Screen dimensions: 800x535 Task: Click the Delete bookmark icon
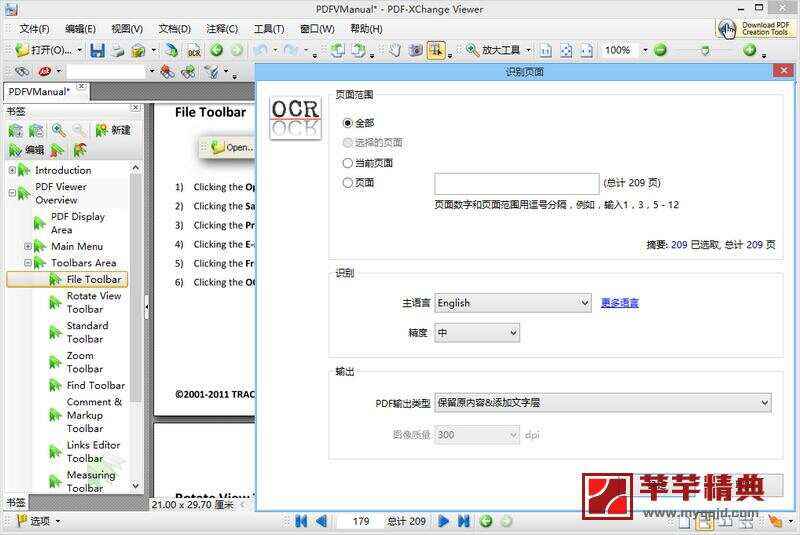tap(57, 150)
